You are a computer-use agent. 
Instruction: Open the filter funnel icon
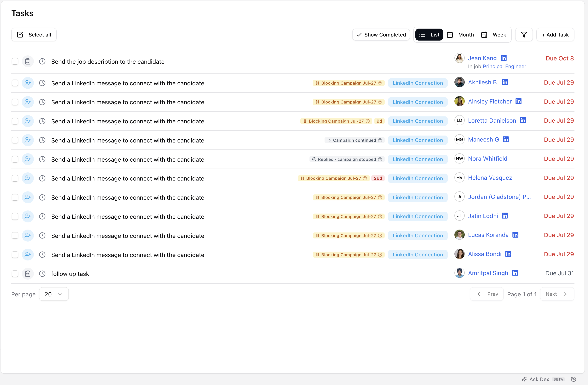[524, 35]
